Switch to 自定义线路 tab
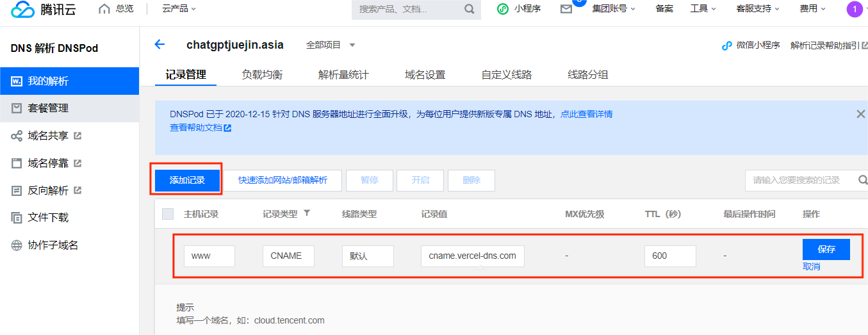Screen dimensions: 868x335 [x=507, y=74]
